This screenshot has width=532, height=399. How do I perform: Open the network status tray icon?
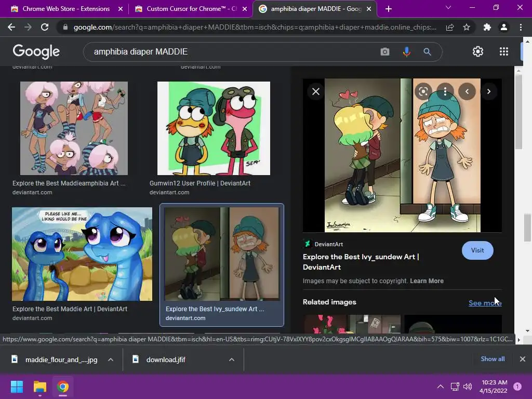pos(455,387)
